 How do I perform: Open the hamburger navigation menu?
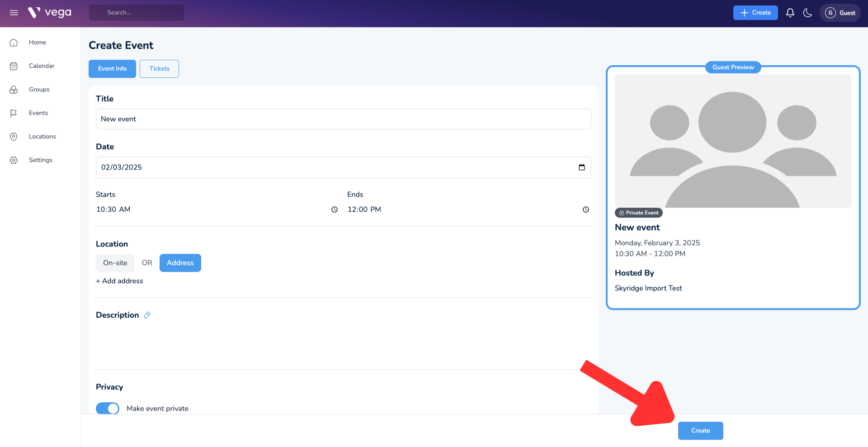(x=14, y=13)
